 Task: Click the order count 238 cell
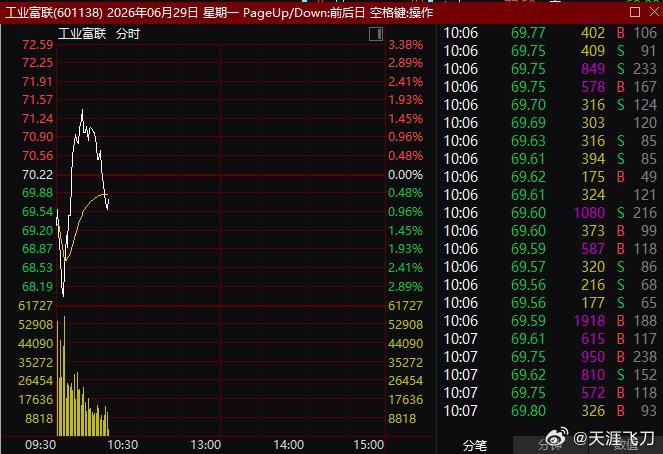click(x=645, y=357)
